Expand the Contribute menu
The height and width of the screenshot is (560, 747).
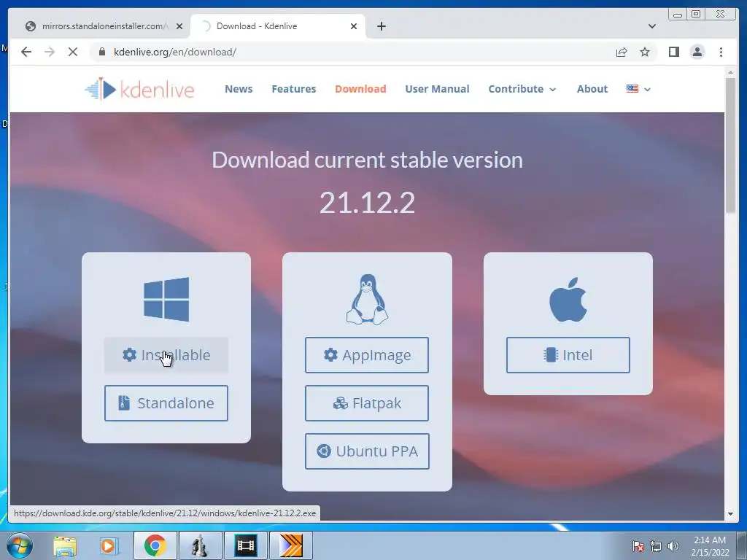click(522, 89)
